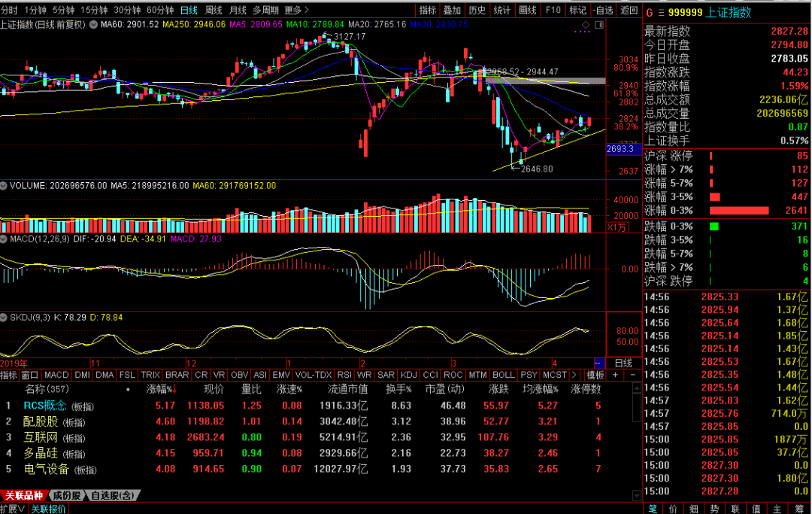This screenshot has width=812, height=514.
Task: Add an indicator pane with the + button
Action: 615,375
